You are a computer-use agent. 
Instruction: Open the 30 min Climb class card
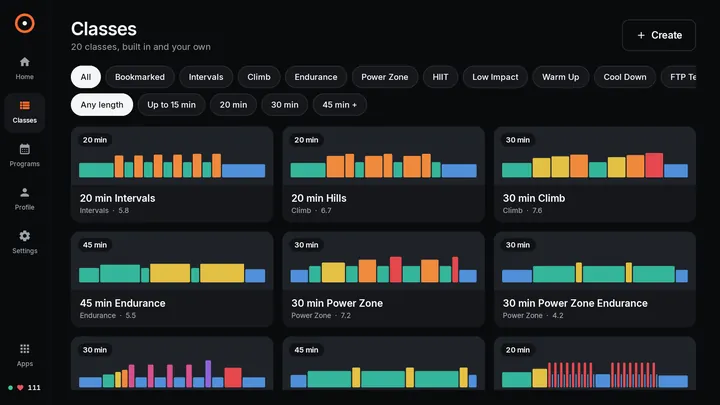tap(595, 174)
